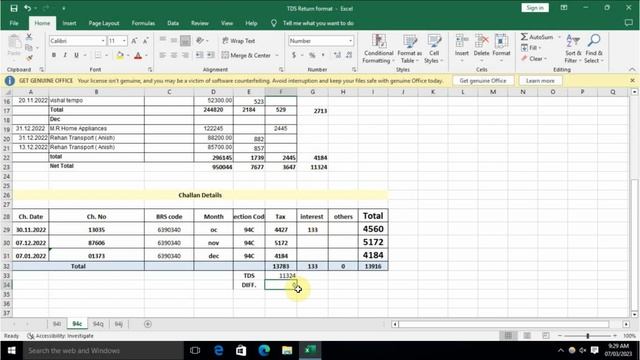The width and height of the screenshot is (640, 360).
Task: Click the Sign in button
Action: click(x=535, y=8)
